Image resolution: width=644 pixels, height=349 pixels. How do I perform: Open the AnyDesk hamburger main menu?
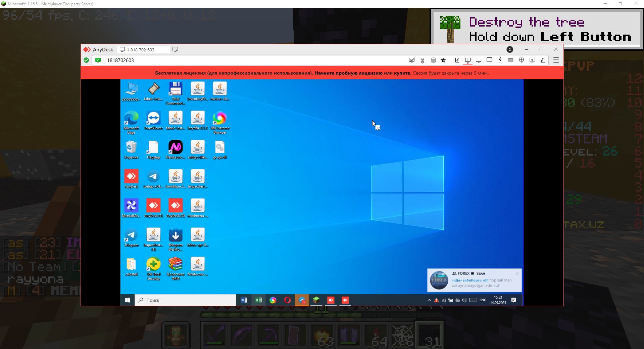tap(556, 60)
